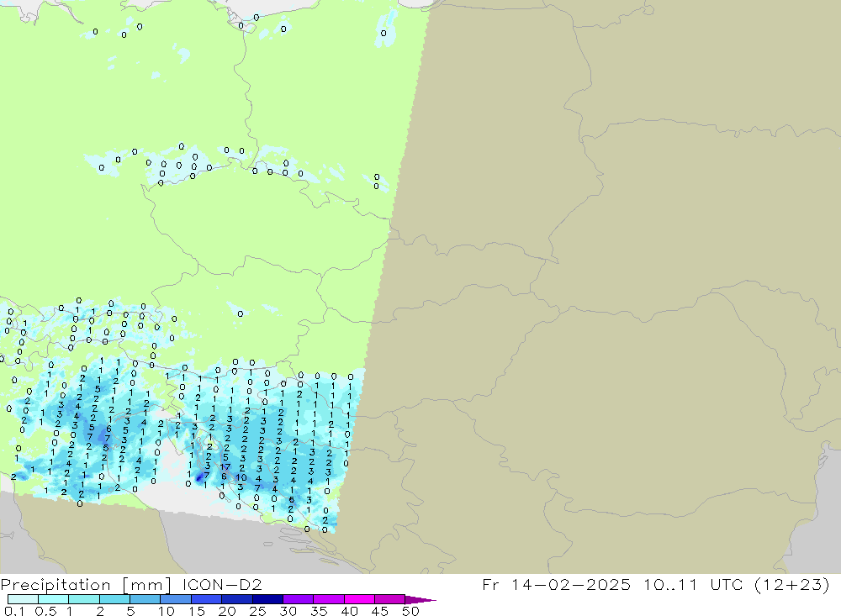841x616 pixels.
Task: Click the legend tick label '0.1'
Action: [x=14, y=611]
